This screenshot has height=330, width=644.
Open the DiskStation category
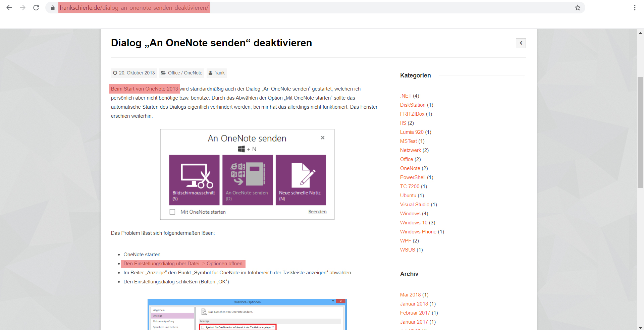pyautogui.click(x=413, y=105)
